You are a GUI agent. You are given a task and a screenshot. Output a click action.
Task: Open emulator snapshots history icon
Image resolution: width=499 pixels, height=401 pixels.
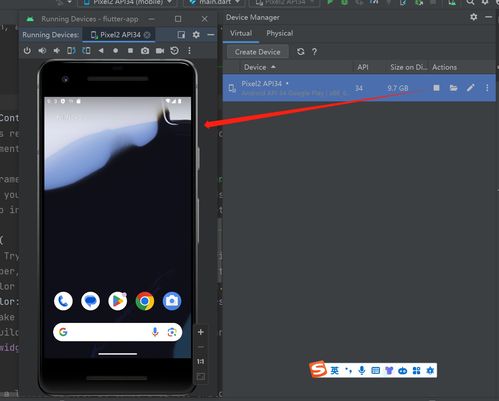tap(174, 51)
